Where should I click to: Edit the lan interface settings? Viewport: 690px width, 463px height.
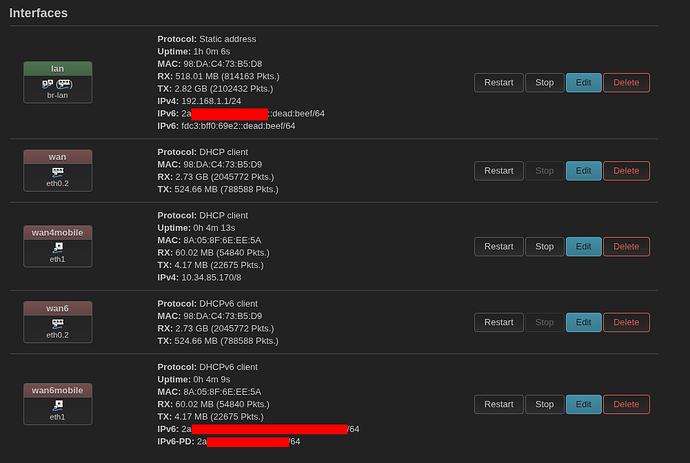[x=584, y=83]
